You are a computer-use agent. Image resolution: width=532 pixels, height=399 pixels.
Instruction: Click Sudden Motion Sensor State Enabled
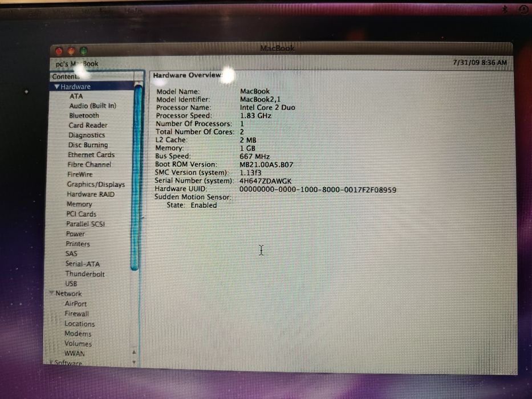click(x=192, y=205)
